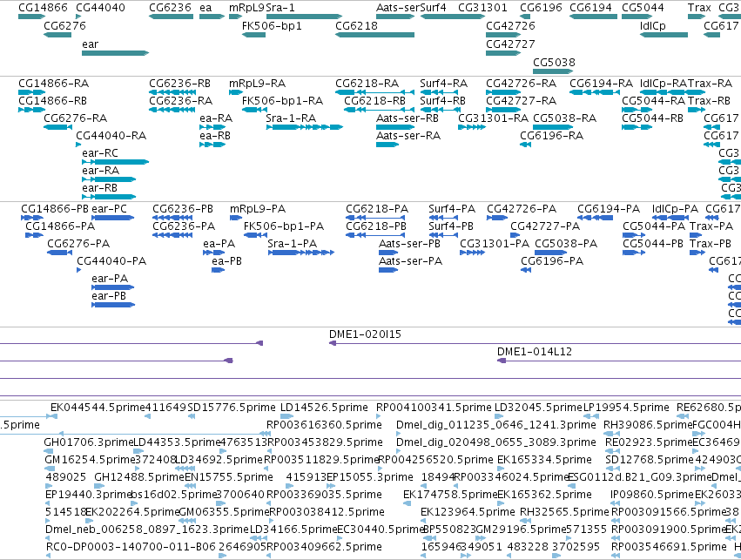Open the Dmel_dig_011235_0646_1241.3prime EST label
This screenshot has width=741, height=560.
(495, 425)
